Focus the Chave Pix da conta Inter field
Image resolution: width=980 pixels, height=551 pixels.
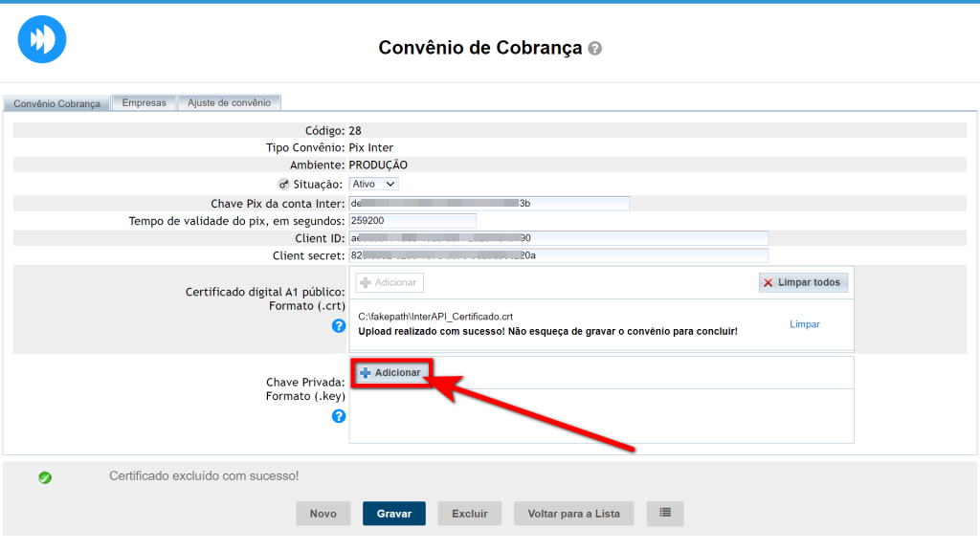(x=489, y=203)
